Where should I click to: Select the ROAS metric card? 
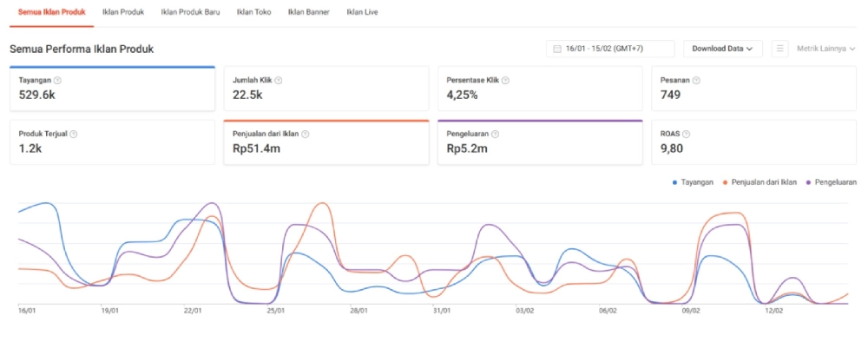tap(754, 142)
